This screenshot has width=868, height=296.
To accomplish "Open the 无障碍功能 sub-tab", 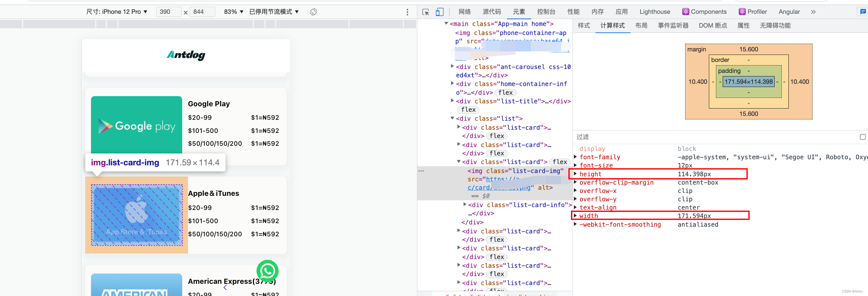I will [775, 26].
